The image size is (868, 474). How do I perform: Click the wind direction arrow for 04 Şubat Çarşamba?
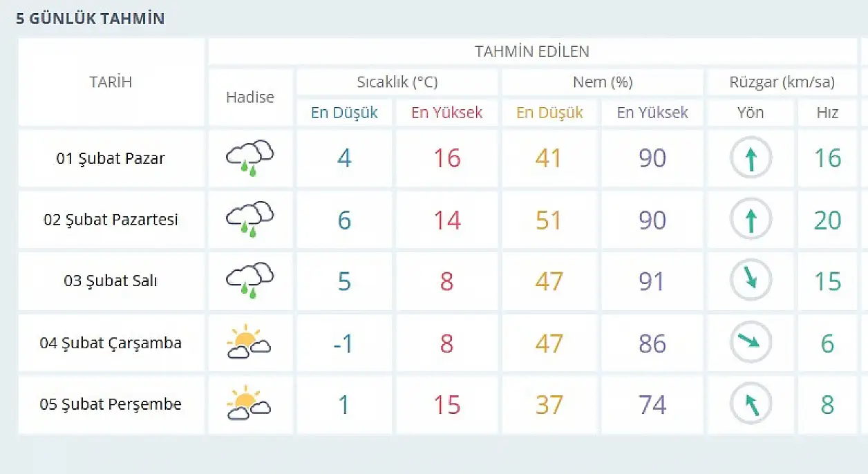point(751,341)
